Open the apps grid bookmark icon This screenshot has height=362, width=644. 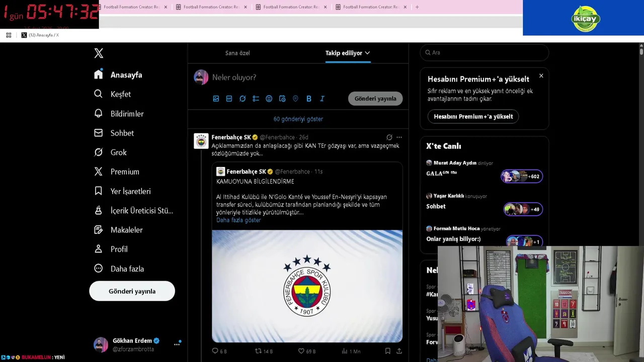click(9, 35)
